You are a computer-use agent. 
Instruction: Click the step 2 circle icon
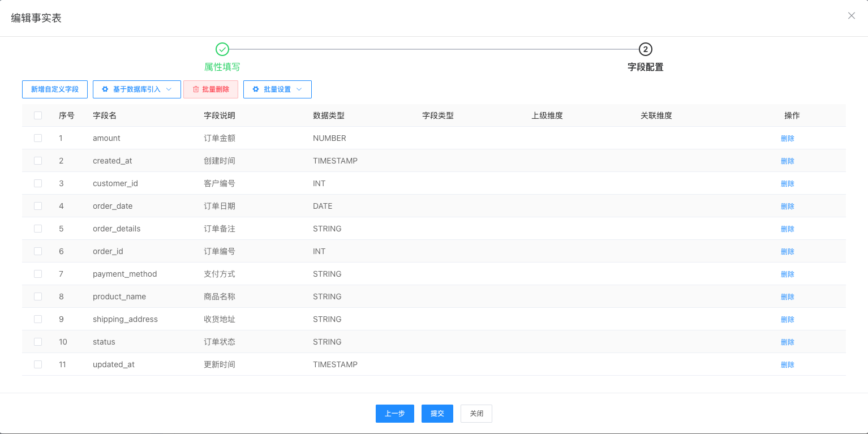click(645, 49)
